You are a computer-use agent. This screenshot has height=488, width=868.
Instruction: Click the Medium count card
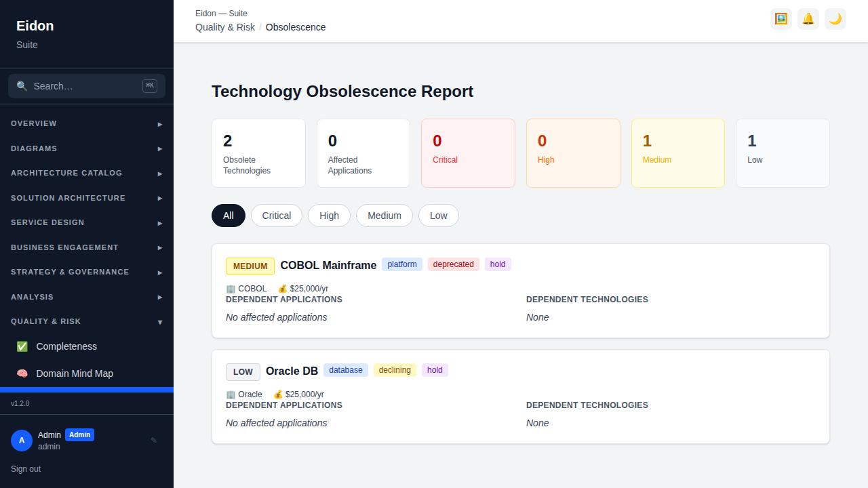(678, 153)
